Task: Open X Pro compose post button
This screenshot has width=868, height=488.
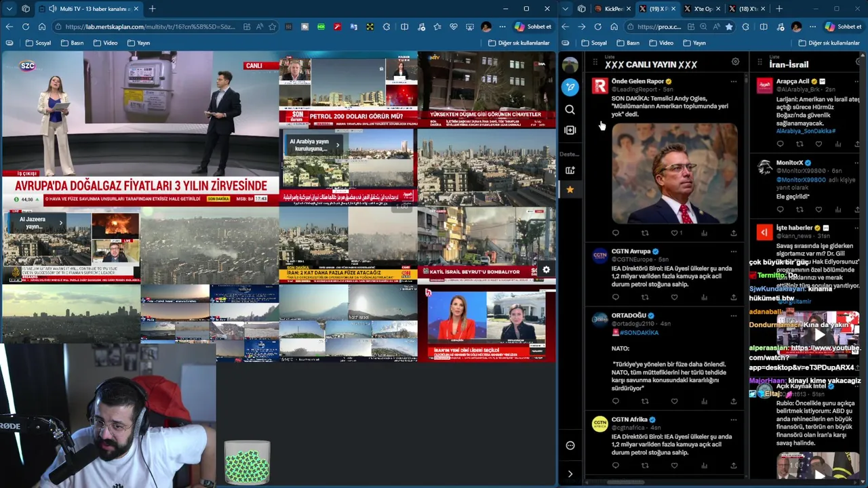Action: point(570,87)
